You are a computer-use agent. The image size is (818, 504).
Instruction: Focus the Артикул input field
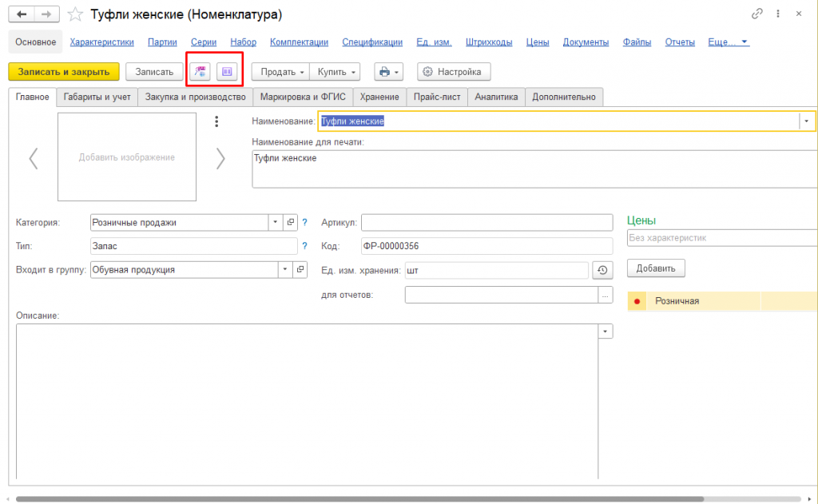pos(486,222)
